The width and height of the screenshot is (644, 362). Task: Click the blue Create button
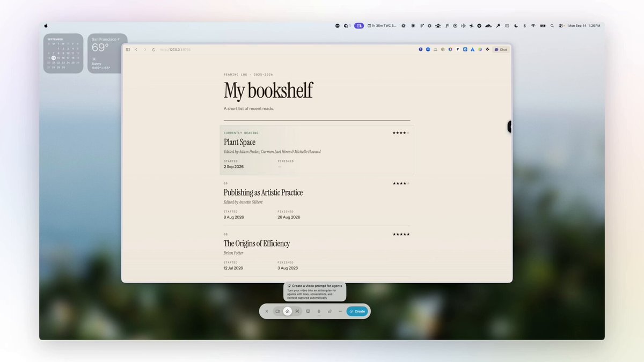click(357, 311)
